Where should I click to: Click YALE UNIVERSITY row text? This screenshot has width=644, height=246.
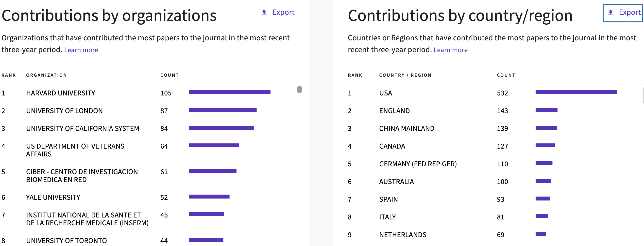click(53, 198)
